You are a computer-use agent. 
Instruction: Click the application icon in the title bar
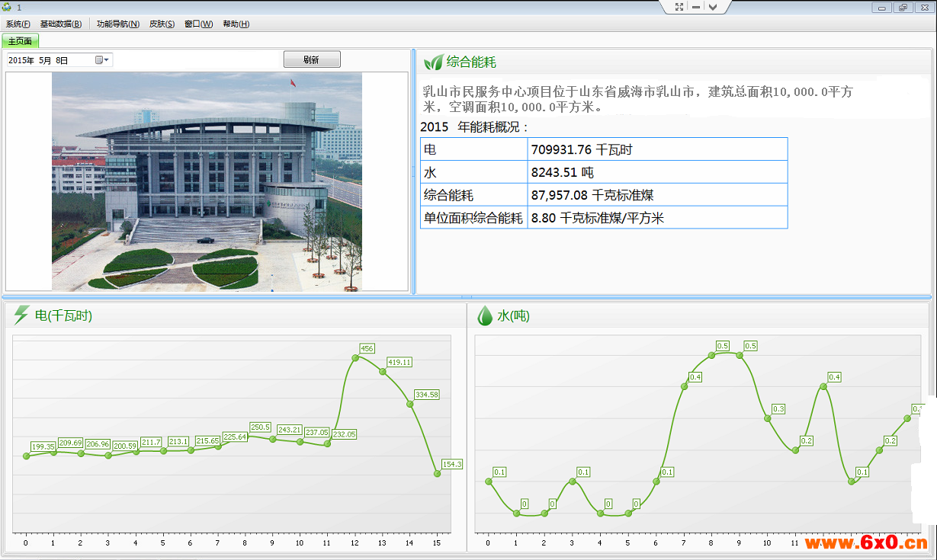coord(8,7)
